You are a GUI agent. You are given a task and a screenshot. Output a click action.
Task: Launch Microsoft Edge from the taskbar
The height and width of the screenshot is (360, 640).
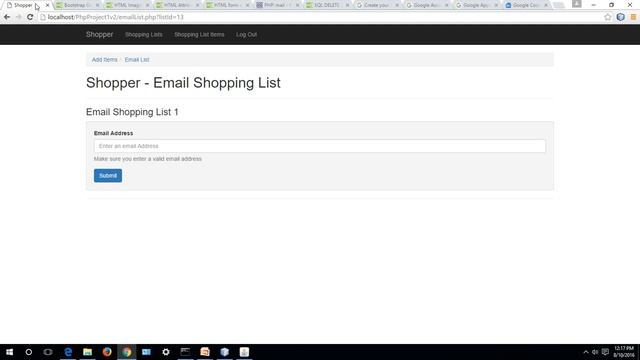[68, 352]
